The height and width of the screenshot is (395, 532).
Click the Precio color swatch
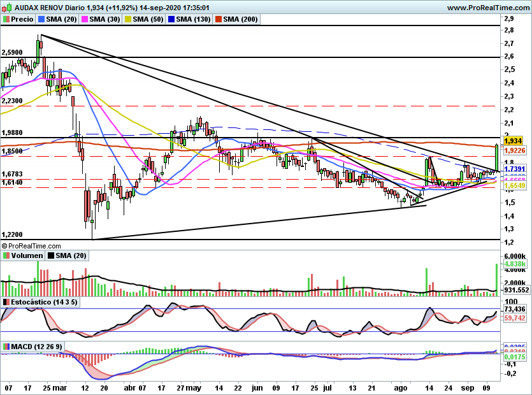(8, 19)
